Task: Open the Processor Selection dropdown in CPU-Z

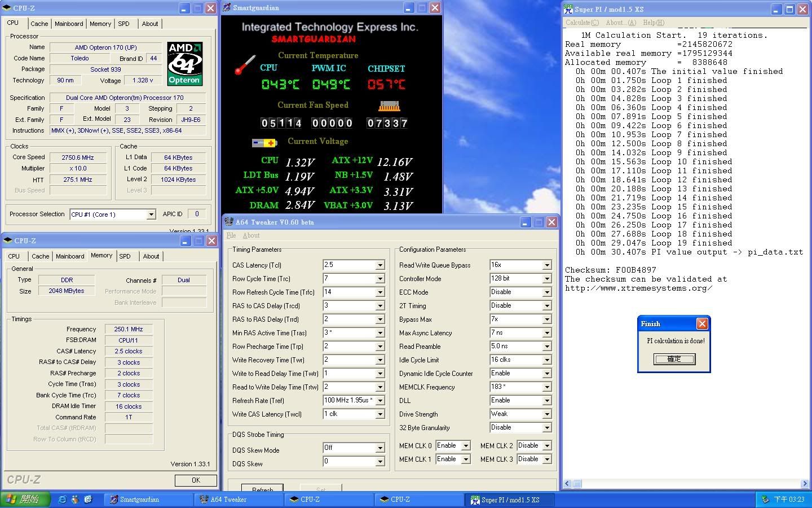Action: coord(151,214)
